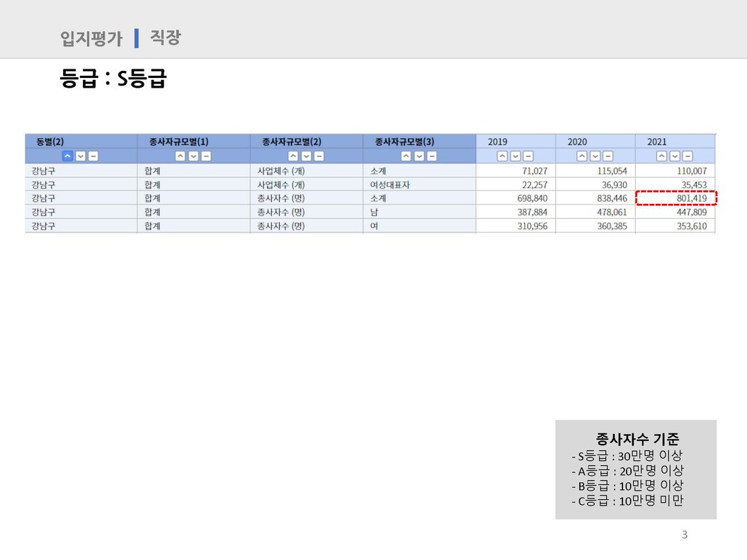Sort 종사자규모별(3) column ascending

(406, 156)
